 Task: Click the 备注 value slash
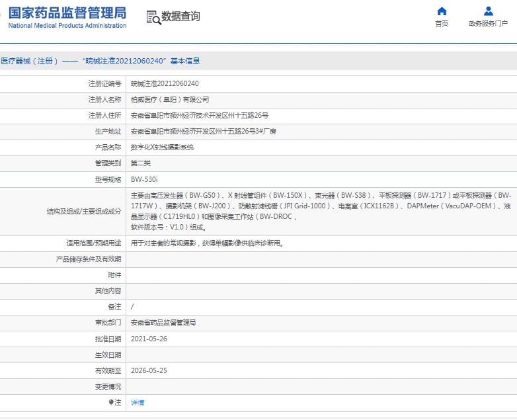(x=132, y=307)
